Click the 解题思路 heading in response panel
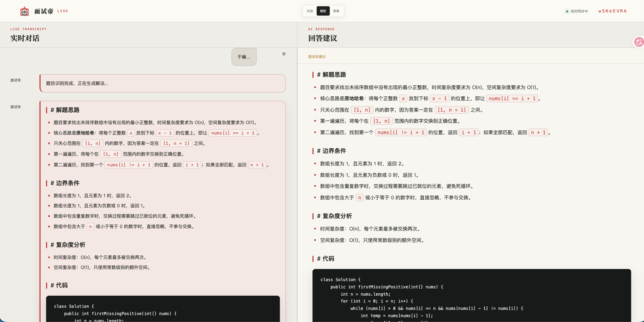Image resolution: width=644 pixels, height=322 pixels. pyautogui.click(x=332, y=75)
